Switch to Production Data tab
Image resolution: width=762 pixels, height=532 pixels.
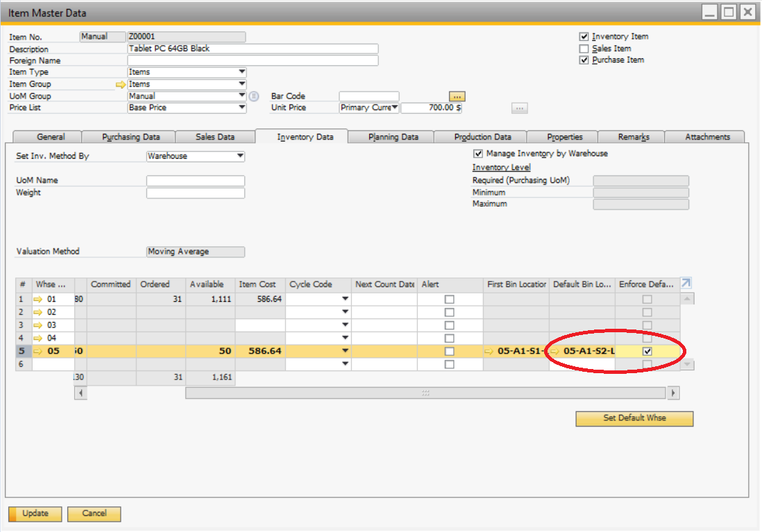(x=482, y=137)
